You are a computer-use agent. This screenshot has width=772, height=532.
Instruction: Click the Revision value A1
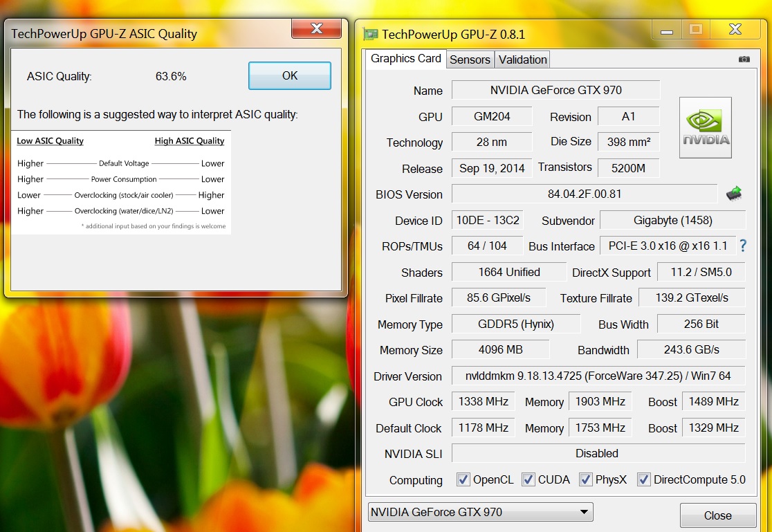(x=628, y=117)
